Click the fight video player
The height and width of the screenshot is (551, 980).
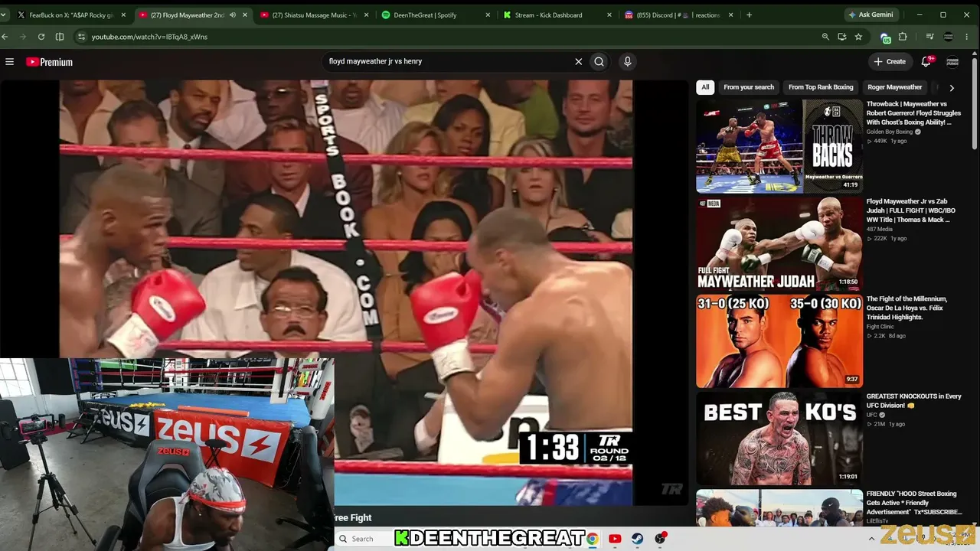pos(346,293)
